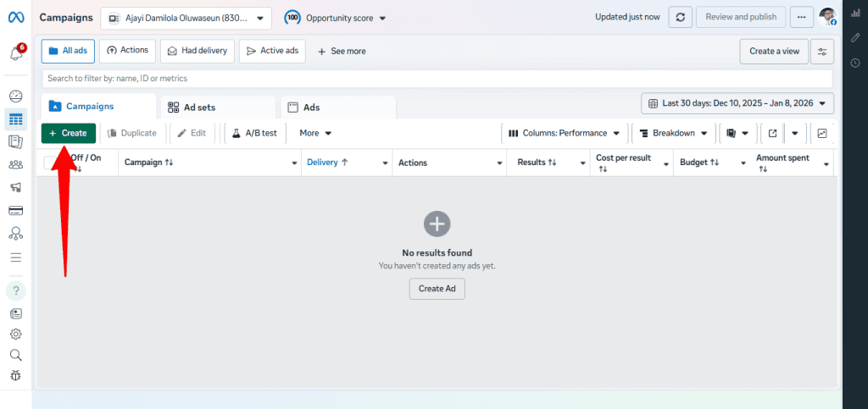Start an A/B test

254,133
